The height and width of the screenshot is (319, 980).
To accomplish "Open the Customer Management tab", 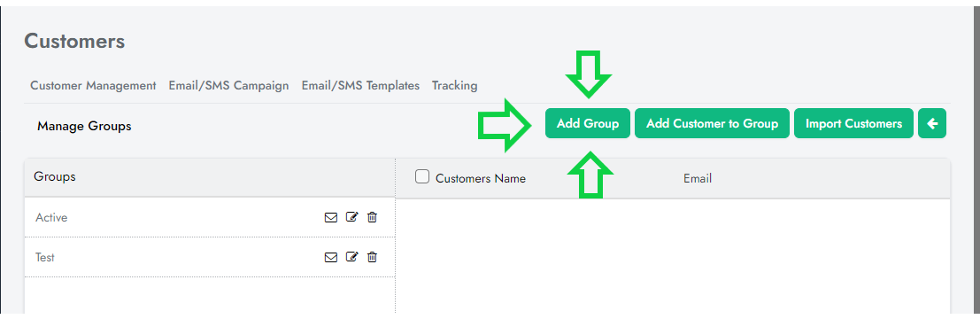I will 93,86.
